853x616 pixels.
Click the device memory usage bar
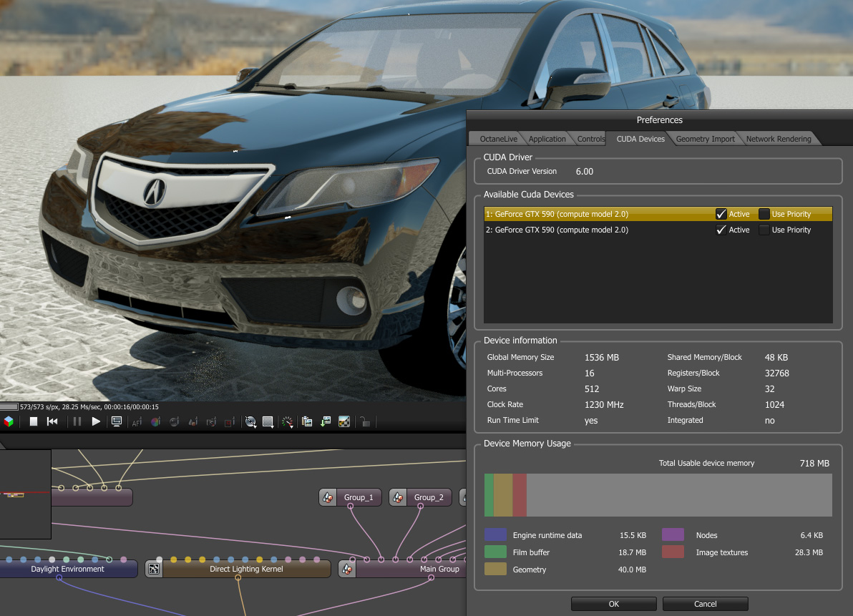pos(658,495)
